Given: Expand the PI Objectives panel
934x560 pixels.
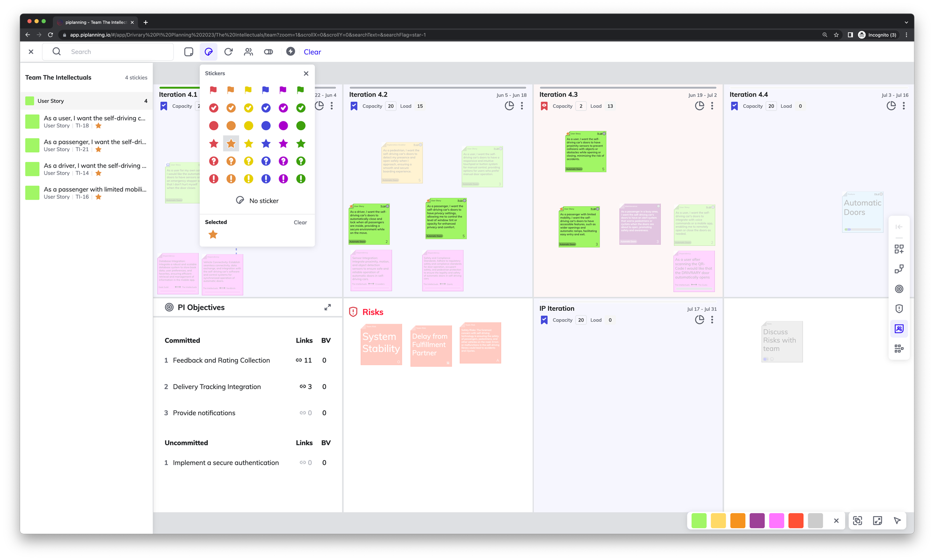Looking at the screenshot, I should point(328,307).
